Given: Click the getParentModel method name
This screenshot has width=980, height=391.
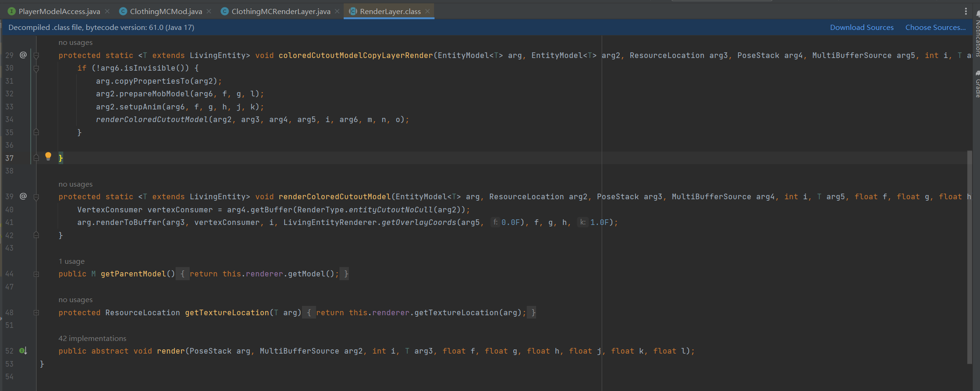Looking at the screenshot, I should point(133,274).
